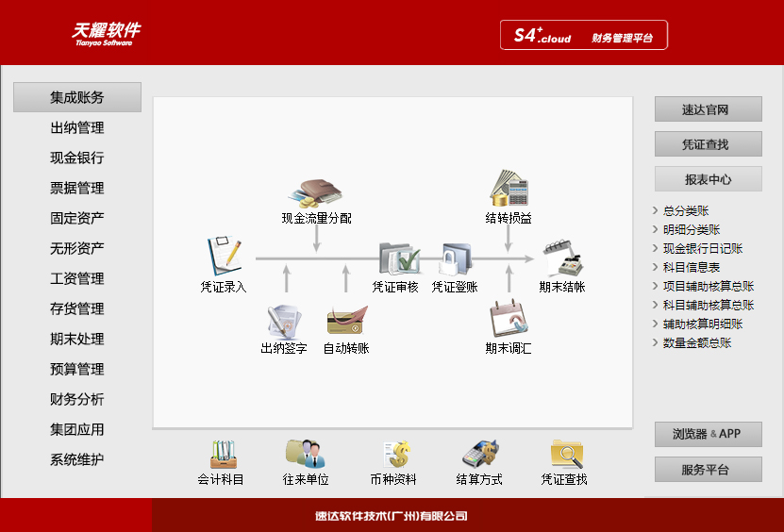Click the 速达官网 button
Screen dimensions: 784x532
click(708, 109)
